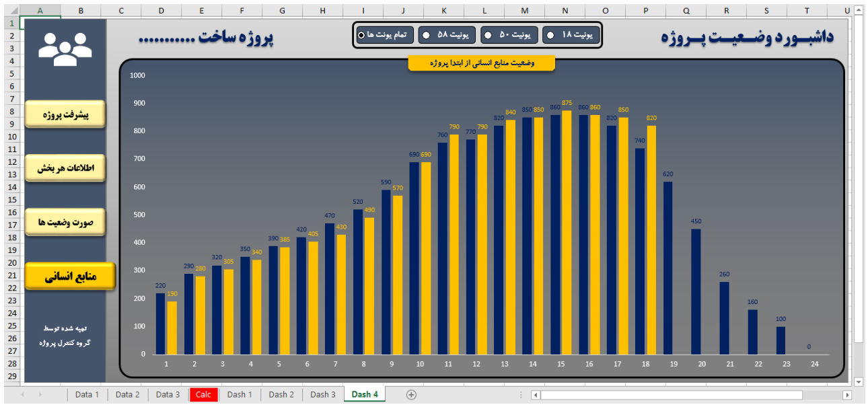
Task: Click the next sheet navigation arrow
Action: coord(40,395)
